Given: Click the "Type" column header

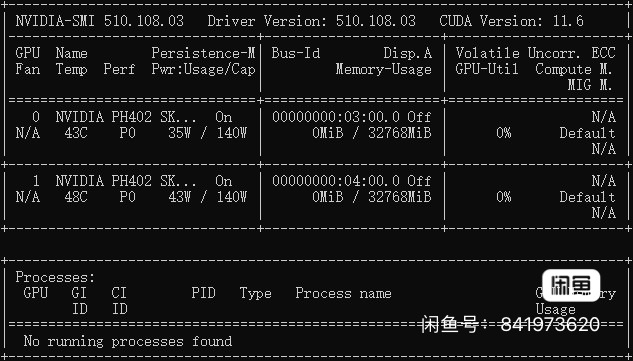Looking at the screenshot, I should pyautogui.click(x=256, y=293).
